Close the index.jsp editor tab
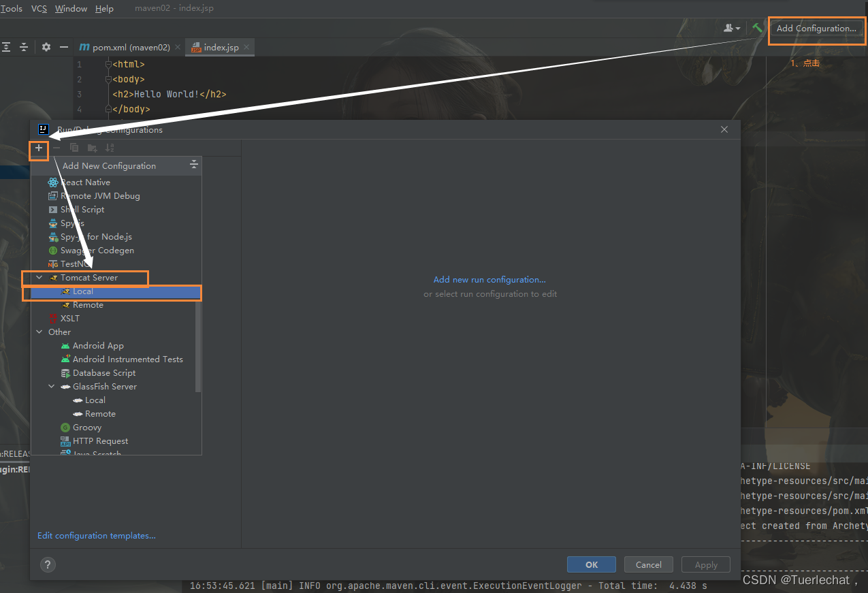 coord(246,47)
